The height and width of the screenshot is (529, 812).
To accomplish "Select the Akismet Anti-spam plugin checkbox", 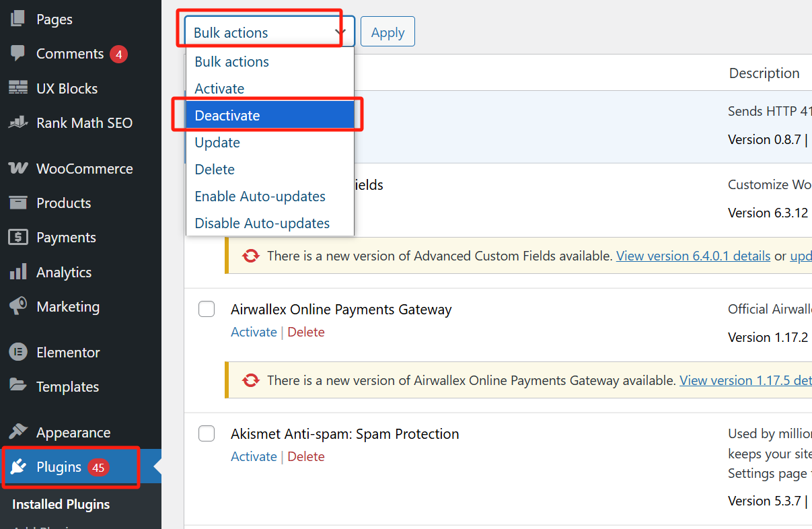I will point(207,434).
